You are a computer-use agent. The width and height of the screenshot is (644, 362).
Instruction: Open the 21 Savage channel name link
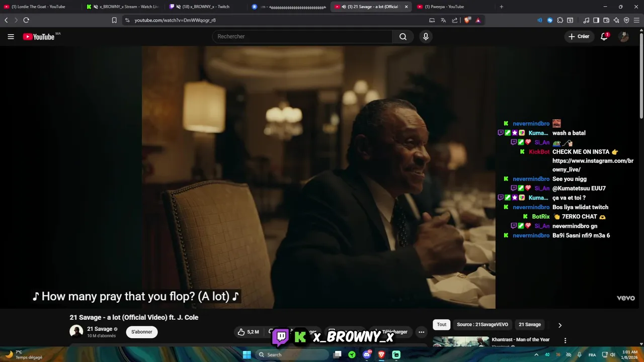coord(100,329)
